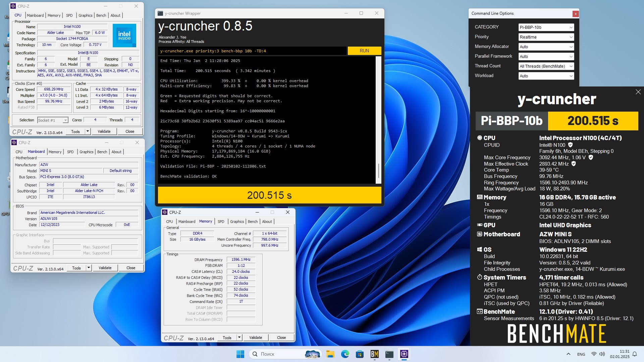Click the CPU section chip icon in BenchMate
644x362 pixels.
pos(480,138)
